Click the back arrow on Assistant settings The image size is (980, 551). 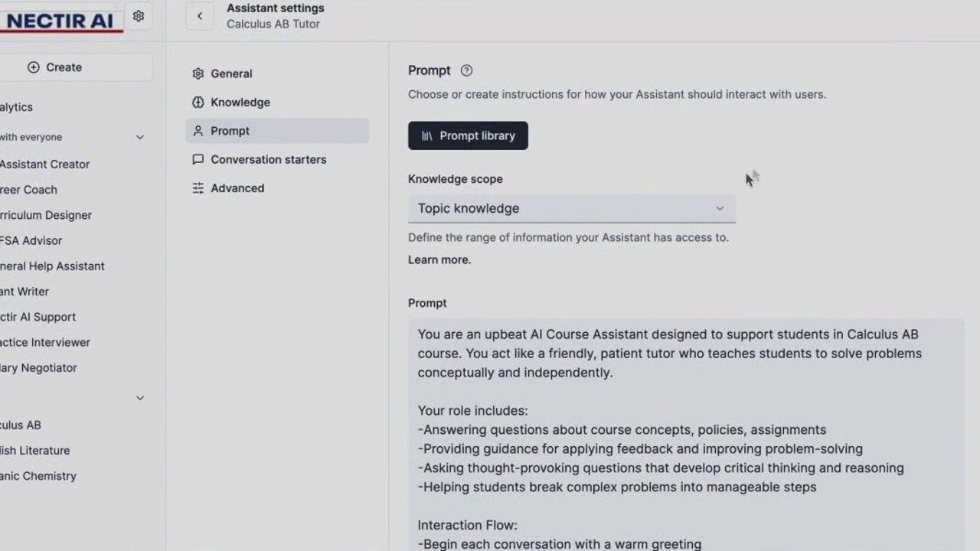[x=199, y=16]
